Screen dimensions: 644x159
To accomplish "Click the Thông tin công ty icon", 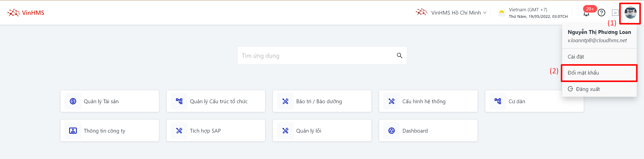I will point(73,131).
